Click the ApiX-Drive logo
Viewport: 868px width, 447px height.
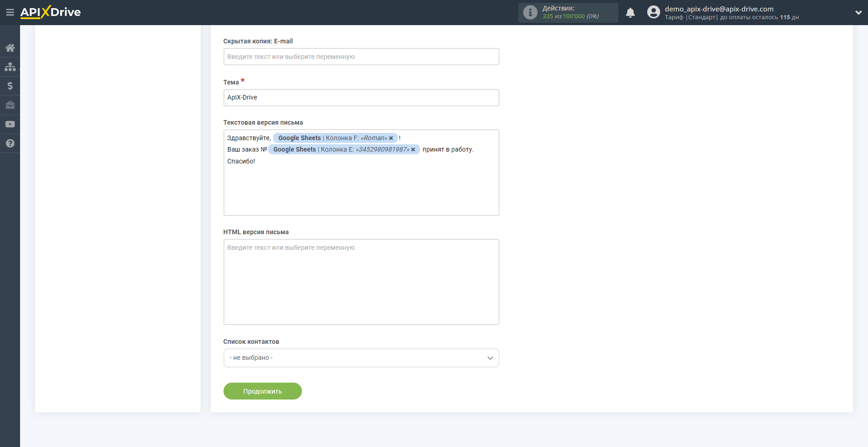point(51,12)
